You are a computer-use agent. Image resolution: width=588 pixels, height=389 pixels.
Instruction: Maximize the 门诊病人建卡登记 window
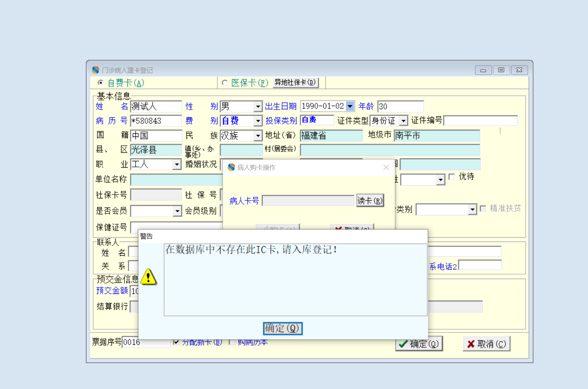click(x=501, y=70)
